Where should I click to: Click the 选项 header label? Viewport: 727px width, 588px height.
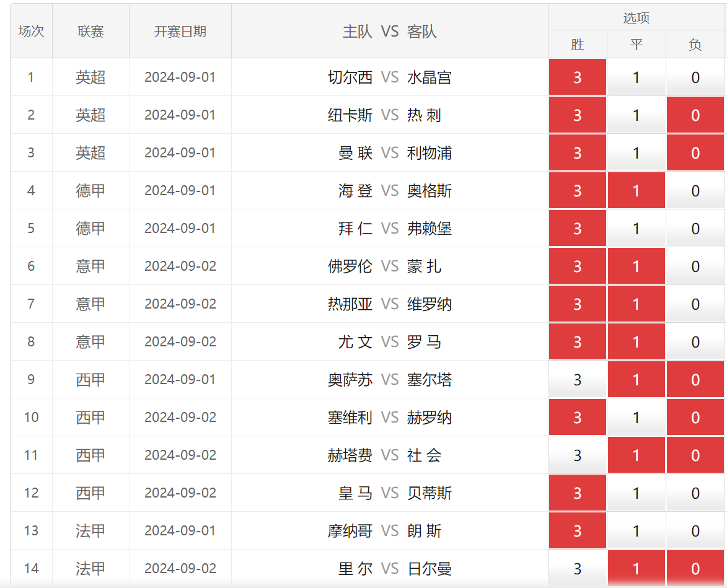point(636,17)
